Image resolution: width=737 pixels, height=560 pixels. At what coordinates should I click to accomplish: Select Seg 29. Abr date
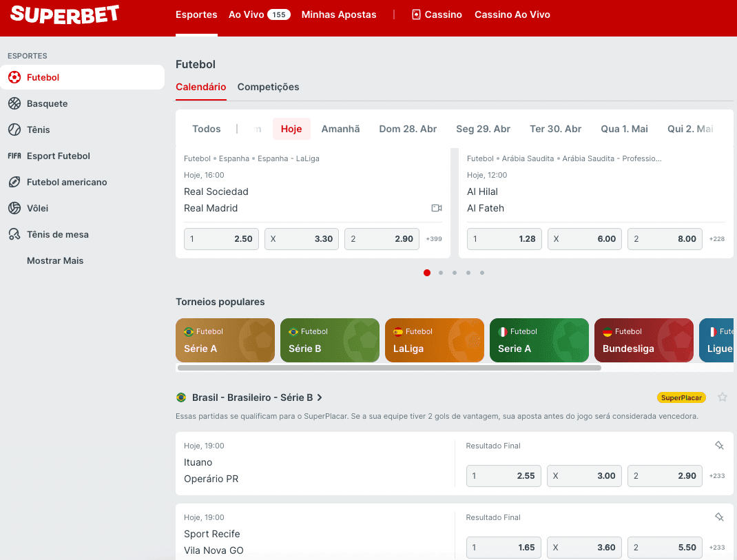pyautogui.click(x=484, y=129)
